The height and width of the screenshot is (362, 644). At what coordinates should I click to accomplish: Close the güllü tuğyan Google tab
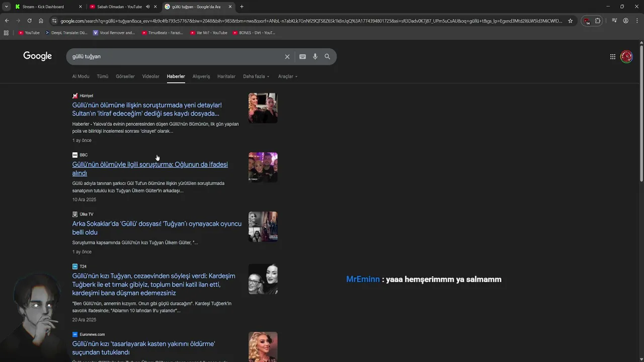pos(230,7)
